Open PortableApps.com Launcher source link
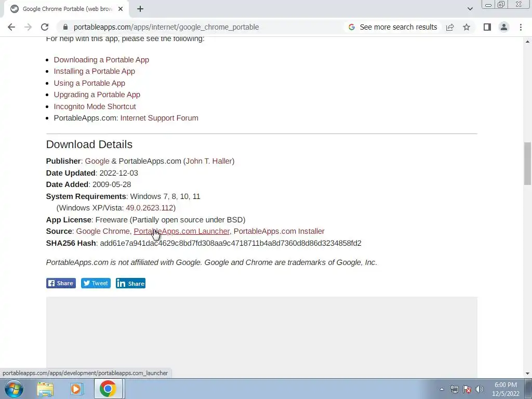This screenshot has height=399, width=532. click(181, 231)
